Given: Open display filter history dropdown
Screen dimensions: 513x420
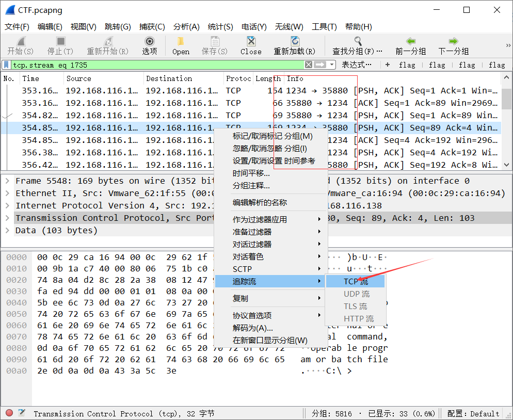Looking at the screenshot, I should point(332,65).
